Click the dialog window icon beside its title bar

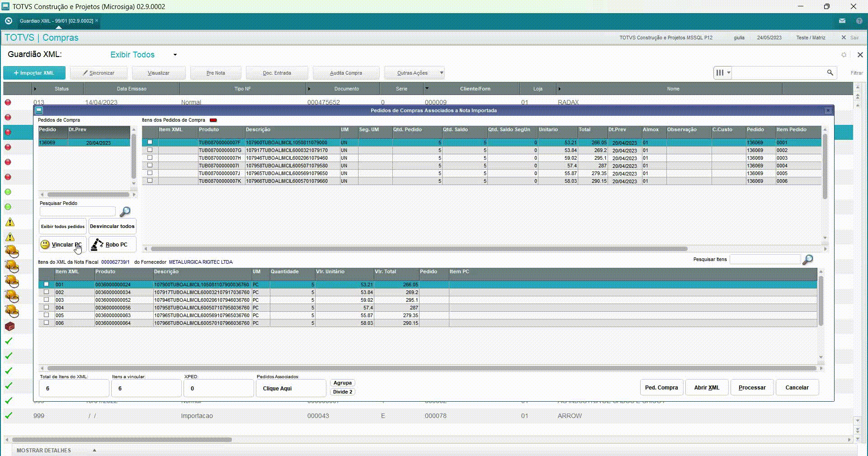[39, 110]
